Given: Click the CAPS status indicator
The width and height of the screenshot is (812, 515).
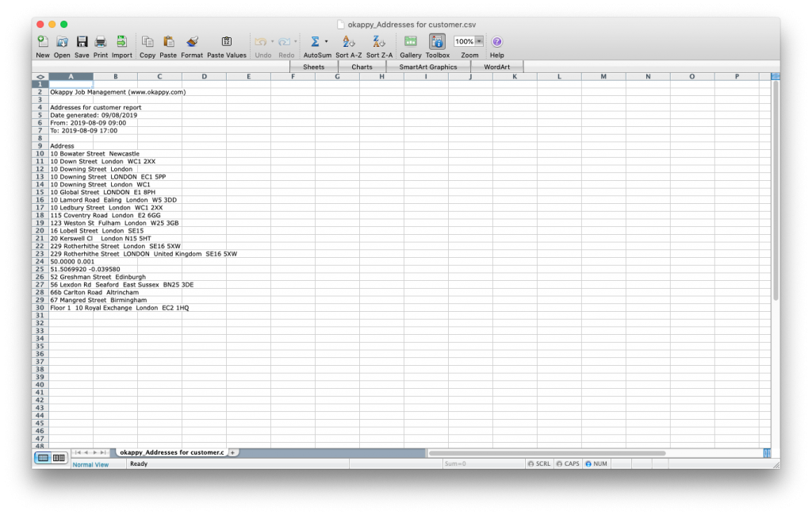Looking at the screenshot, I should point(568,463).
